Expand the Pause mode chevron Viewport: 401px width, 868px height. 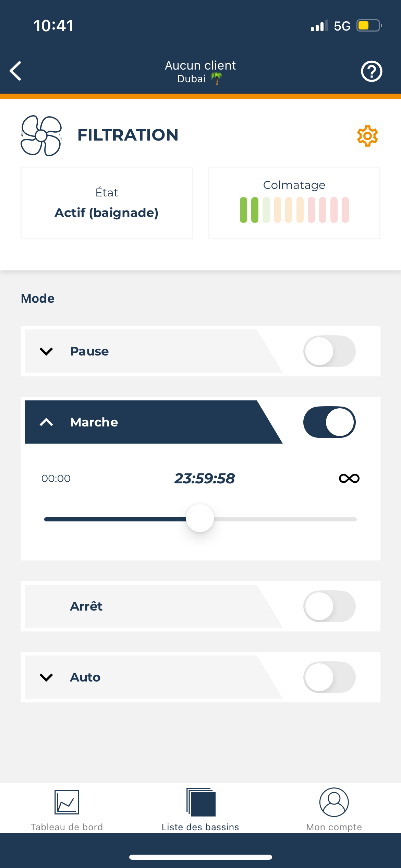46,351
